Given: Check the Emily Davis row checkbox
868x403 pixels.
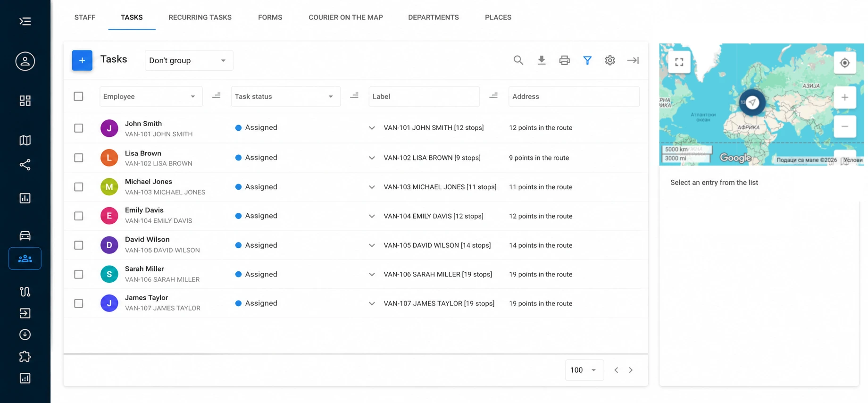Looking at the screenshot, I should tap(79, 216).
